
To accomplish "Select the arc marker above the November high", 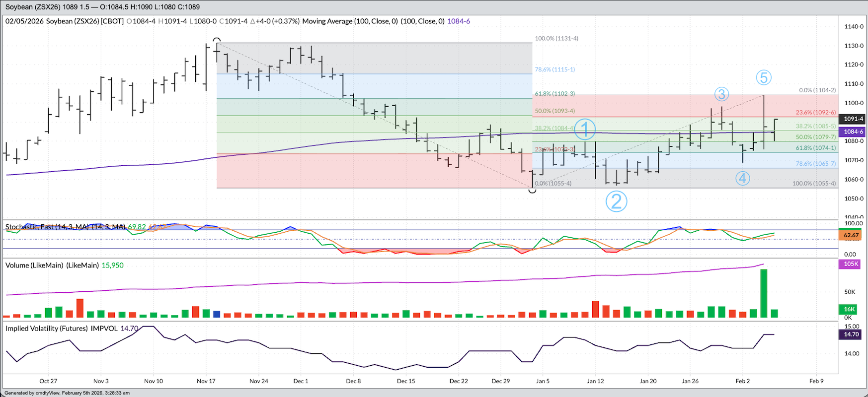I will pos(217,40).
